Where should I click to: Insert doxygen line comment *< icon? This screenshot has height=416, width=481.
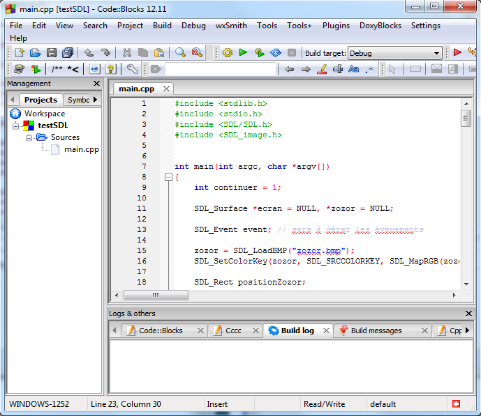(x=73, y=69)
